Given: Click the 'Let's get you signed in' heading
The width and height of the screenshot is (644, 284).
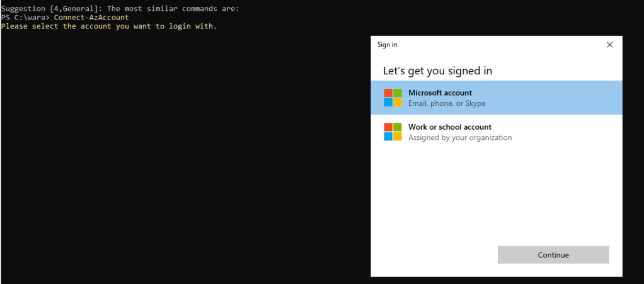Looking at the screenshot, I should [x=437, y=71].
